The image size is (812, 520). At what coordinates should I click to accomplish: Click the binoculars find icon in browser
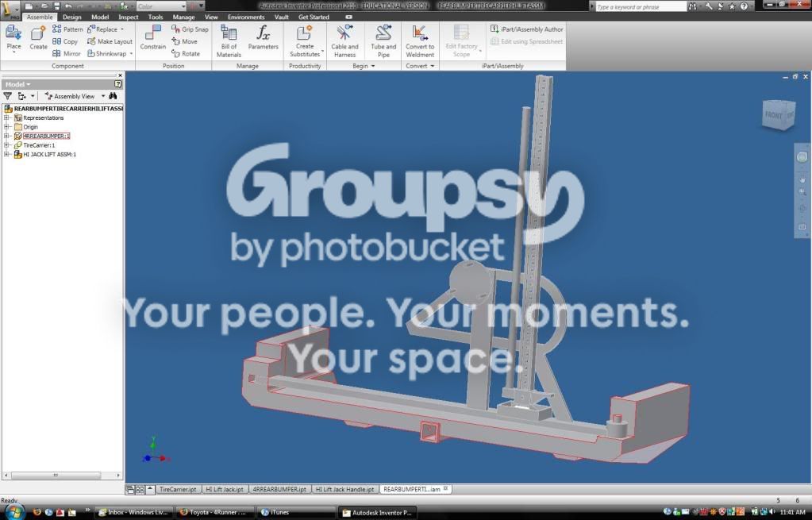113,96
